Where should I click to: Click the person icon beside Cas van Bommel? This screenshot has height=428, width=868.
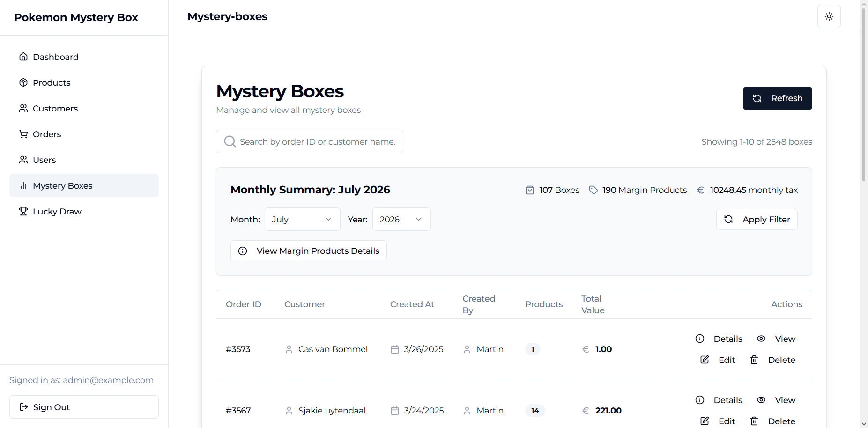289,349
